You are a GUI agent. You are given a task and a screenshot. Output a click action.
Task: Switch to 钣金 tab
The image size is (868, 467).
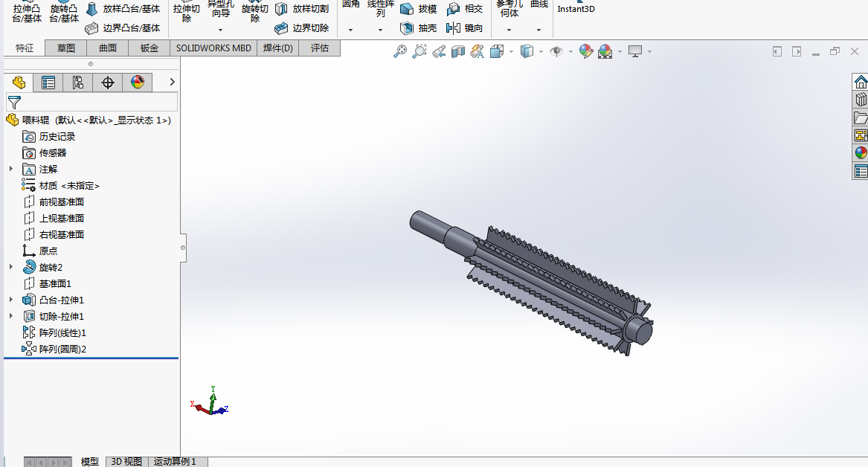pos(150,48)
